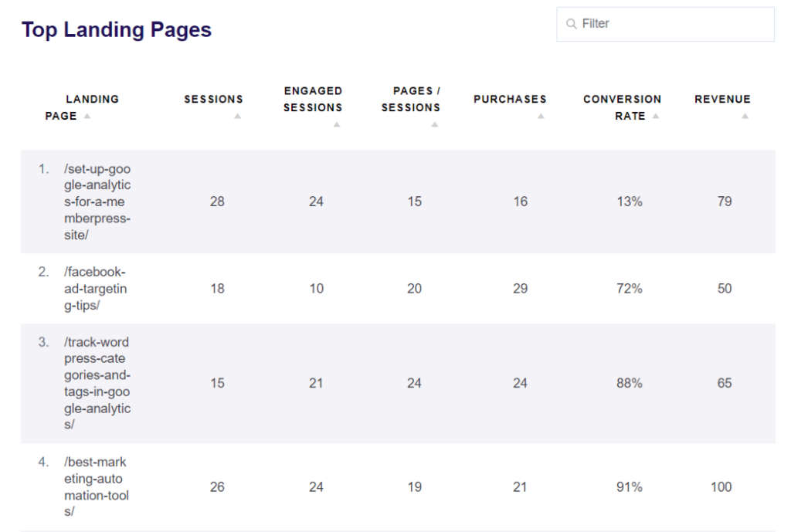Toggle sort order on the SESSIONS header
The height and width of the screenshot is (532, 791).
tap(213, 99)
